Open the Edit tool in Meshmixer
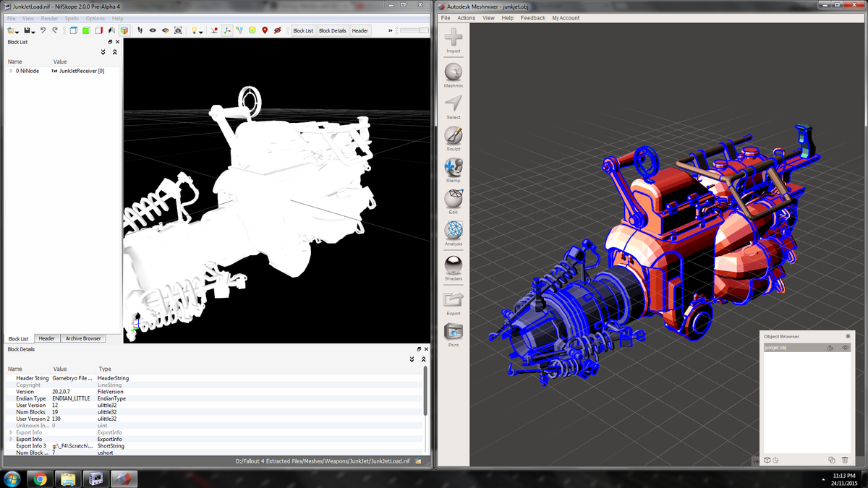 click(x=454, y=202)
